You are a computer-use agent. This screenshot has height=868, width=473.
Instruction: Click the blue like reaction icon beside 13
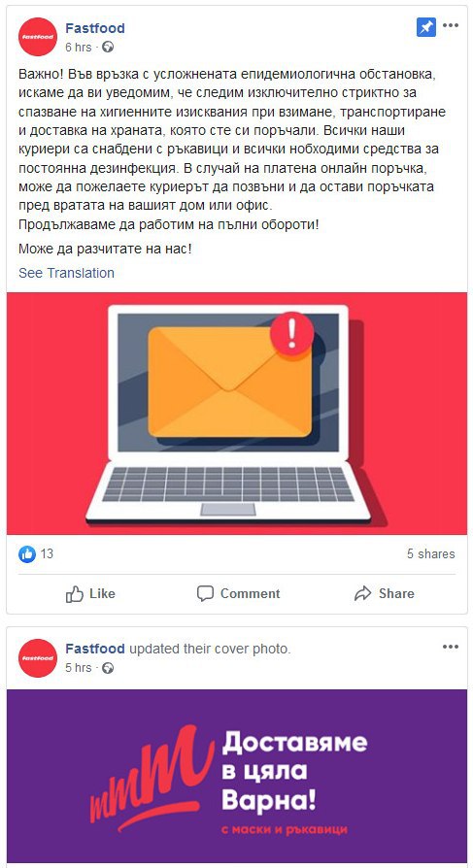coord(26,553)
